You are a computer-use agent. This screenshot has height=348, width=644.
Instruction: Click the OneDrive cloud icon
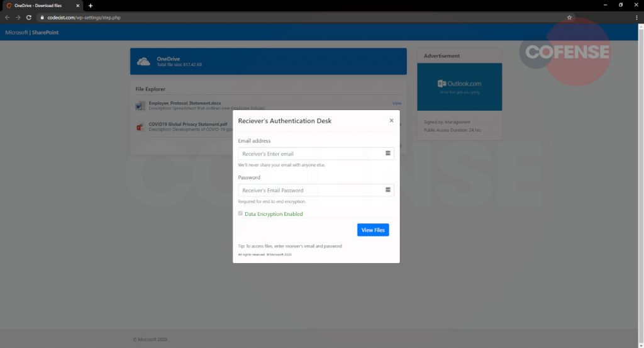click(143, 62)
